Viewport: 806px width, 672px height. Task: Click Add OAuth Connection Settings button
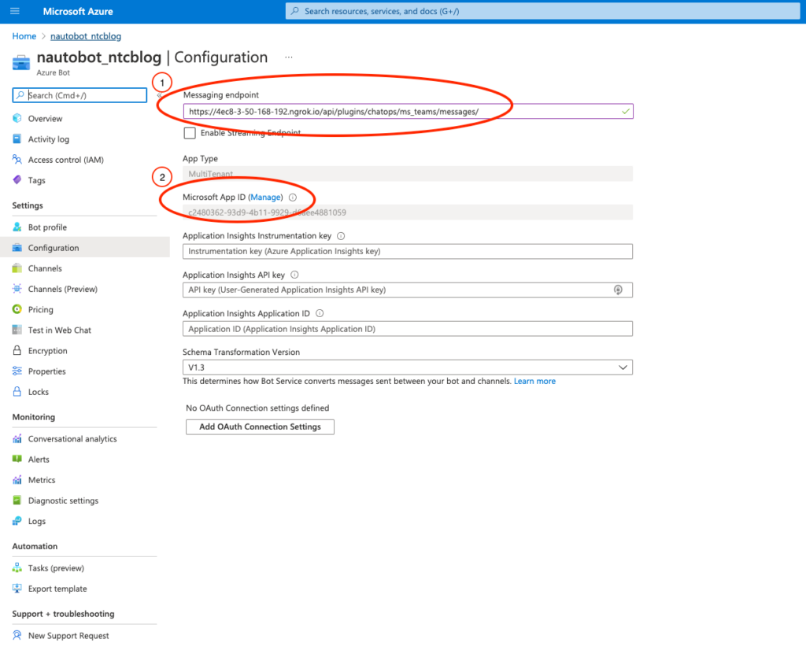pyautogui.click(x=260, y=427)
